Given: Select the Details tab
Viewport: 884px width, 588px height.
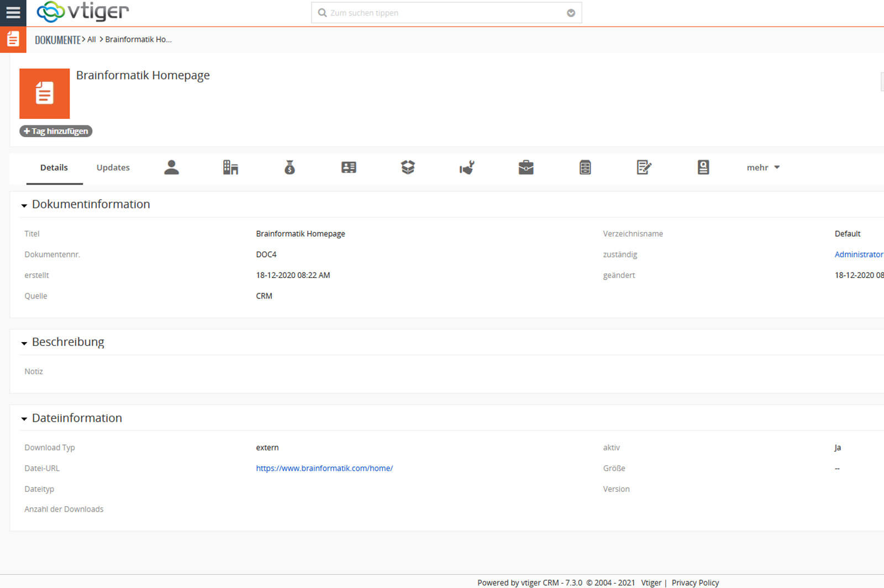Looking at the screenshot, I should [54, 167].
